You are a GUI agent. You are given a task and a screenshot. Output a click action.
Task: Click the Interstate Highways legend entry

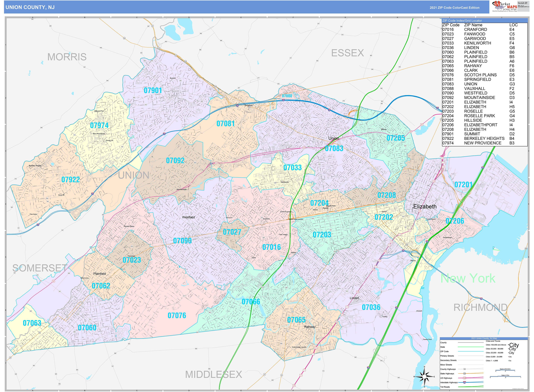[x=462, y=383]
